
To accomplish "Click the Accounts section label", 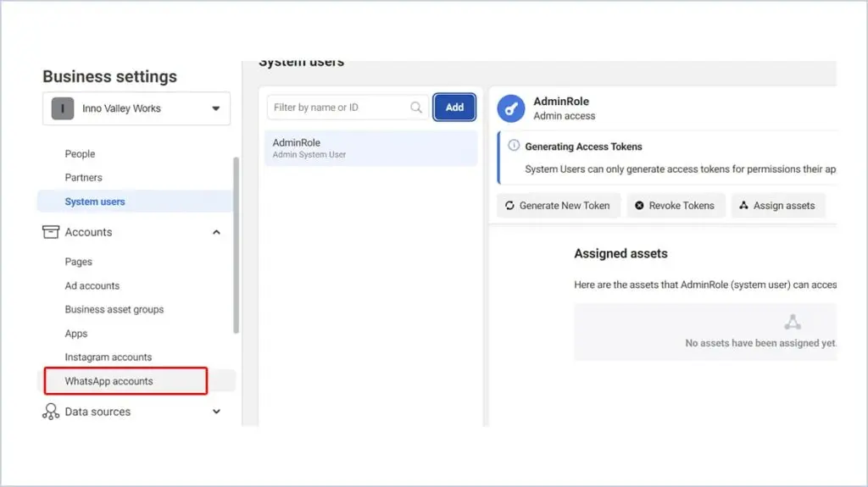I will point(88,232).
